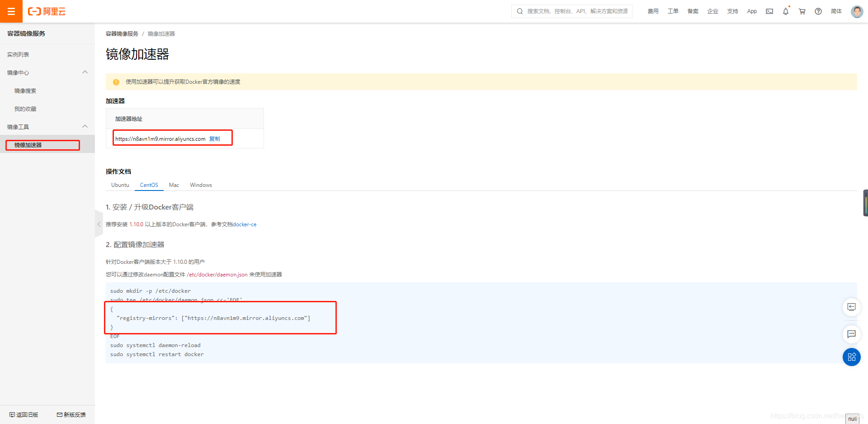This screenshot has height=424, width=868.
Task: Open 备案 in the top menu
Action: [x=693, y=11]
